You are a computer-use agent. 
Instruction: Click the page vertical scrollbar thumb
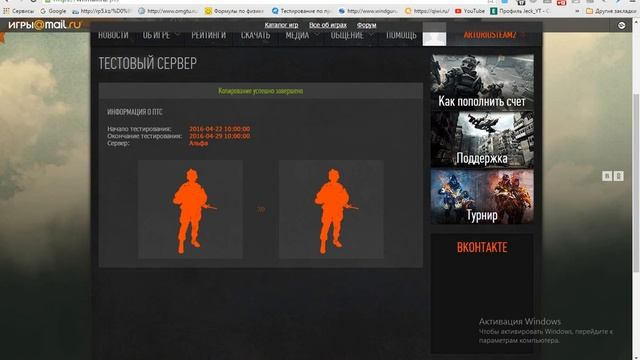pyautogui.click(x=636, y=182)
